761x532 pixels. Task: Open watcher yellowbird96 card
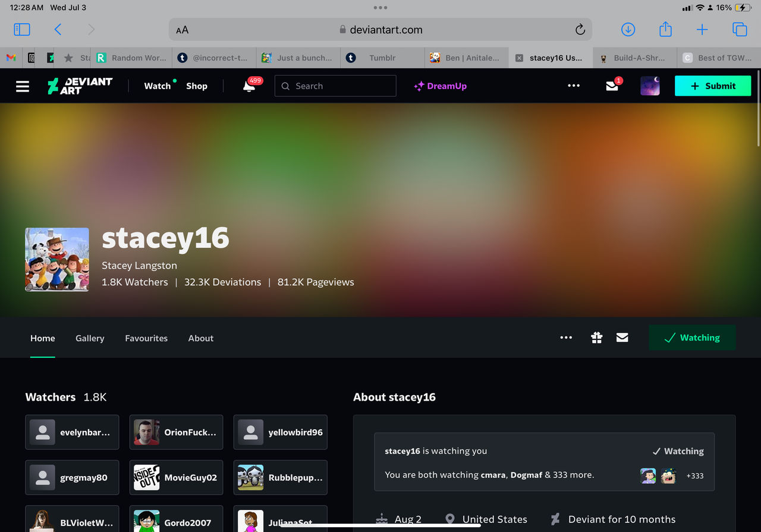pyautogui.click(x=281, y=432)
